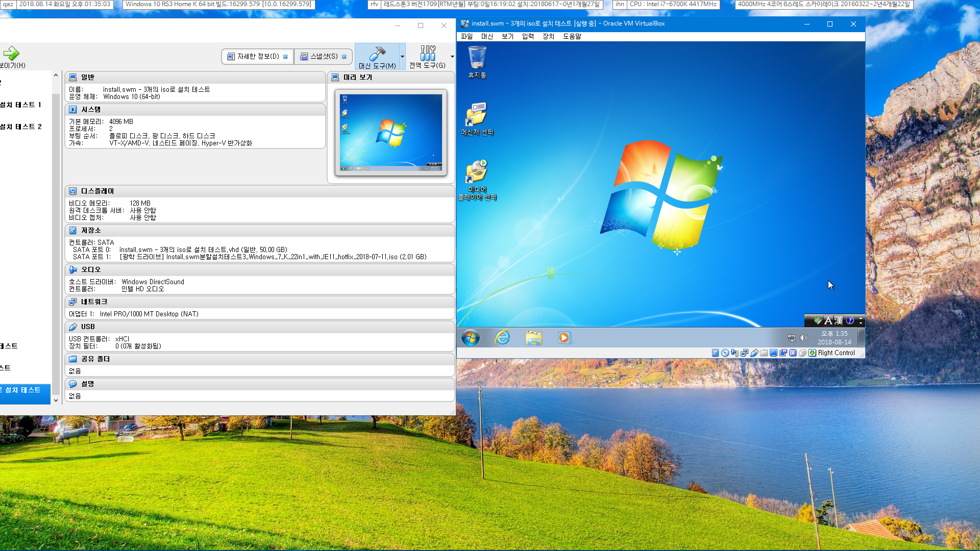This screenshot has height=551, width=980.
Task: Select VM '설치 테스트 1' in the list
Action: click(x=24, y=105)
